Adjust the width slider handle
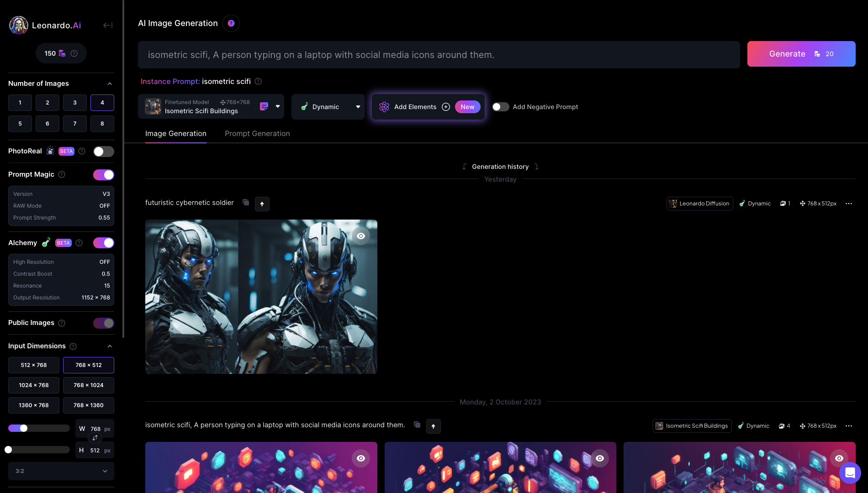 [24, 428]
